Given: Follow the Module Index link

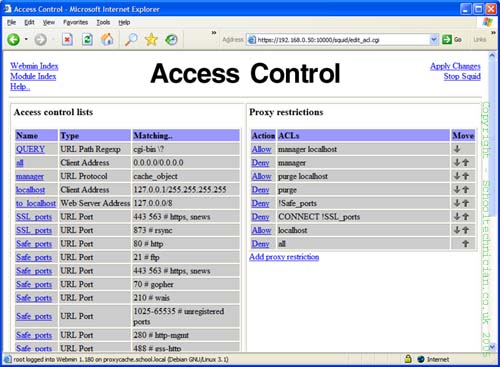Looking at the screenshot, I should tap(33, 76).
